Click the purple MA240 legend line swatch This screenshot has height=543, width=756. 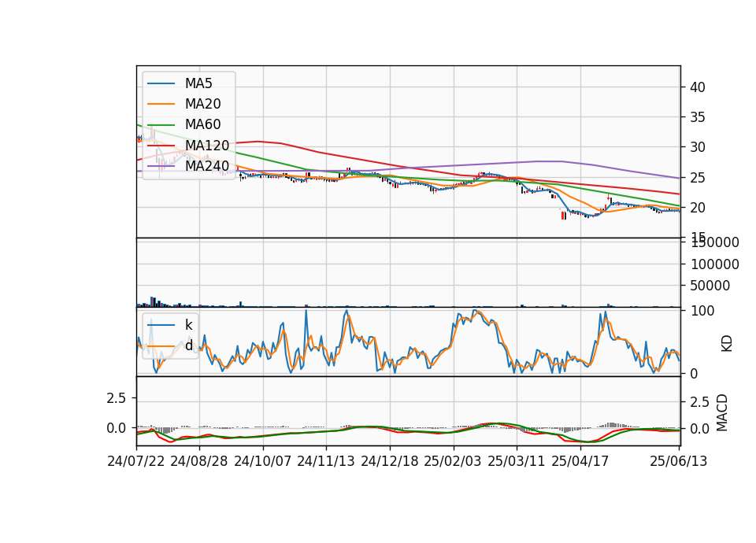[x=161, y=166]
